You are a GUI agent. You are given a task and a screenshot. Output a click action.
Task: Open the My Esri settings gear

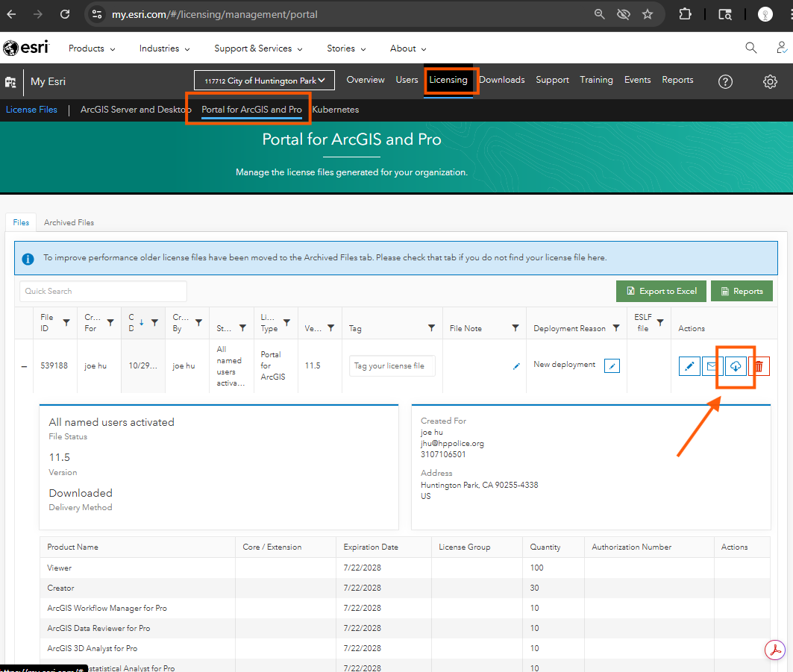[770, 81]
